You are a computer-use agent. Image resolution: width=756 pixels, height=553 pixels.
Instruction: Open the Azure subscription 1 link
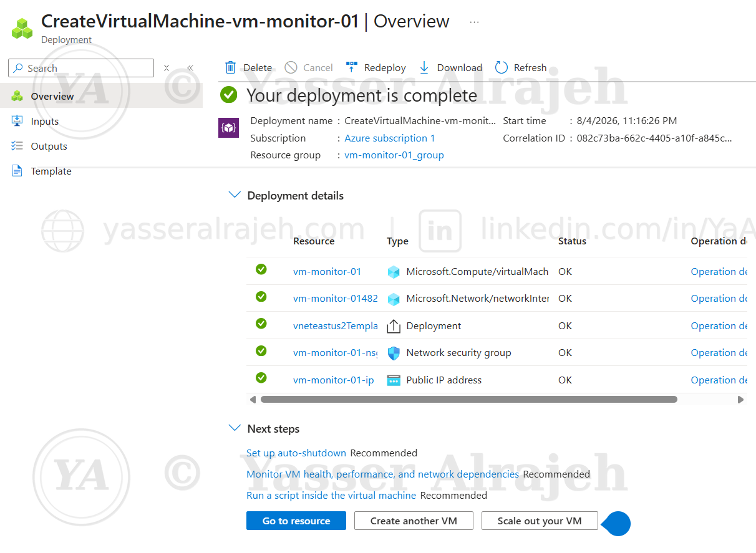coord(390,138)
